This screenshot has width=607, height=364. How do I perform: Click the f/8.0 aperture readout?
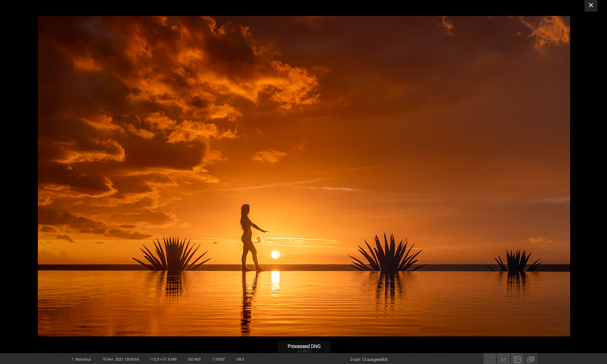240,359
